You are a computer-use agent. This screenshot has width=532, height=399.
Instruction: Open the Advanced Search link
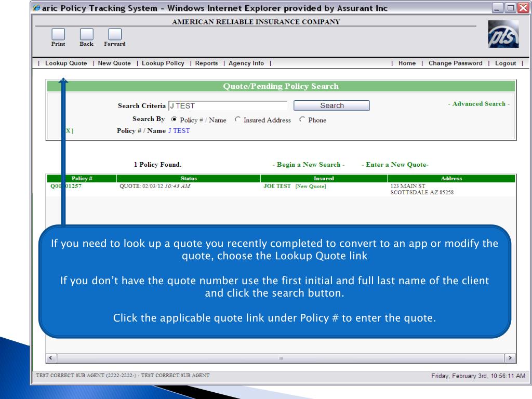(x=478, y=104)
